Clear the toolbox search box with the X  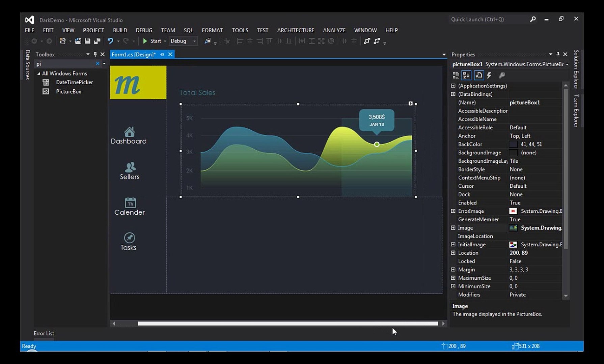coord(98,63)
